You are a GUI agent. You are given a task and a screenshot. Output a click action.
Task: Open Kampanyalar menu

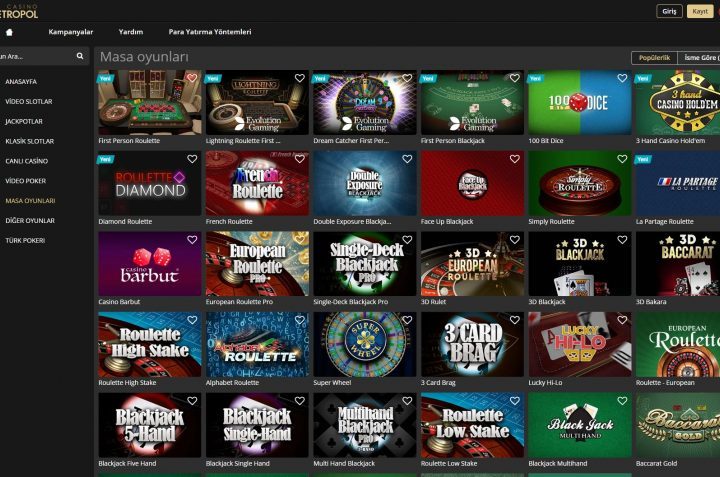pyautogui.click(x=71, y=32)
